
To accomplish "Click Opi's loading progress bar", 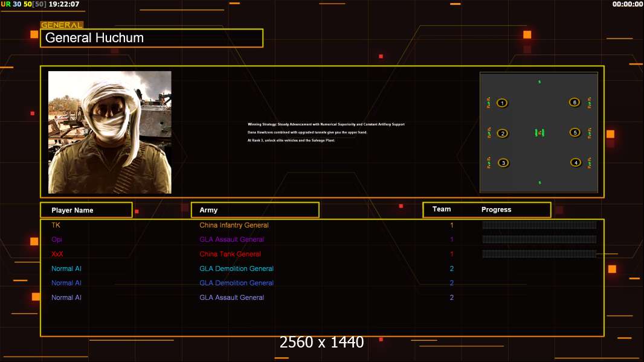I will (539, 240).
